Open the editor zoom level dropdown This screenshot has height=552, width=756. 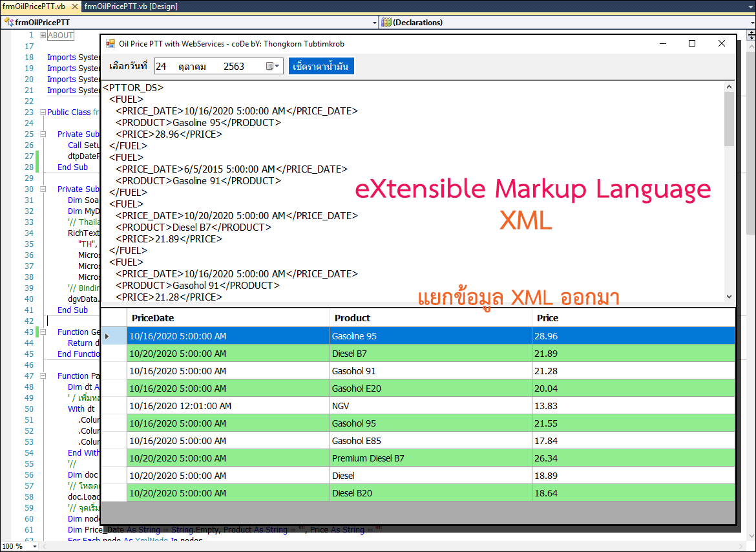[35, 546]
